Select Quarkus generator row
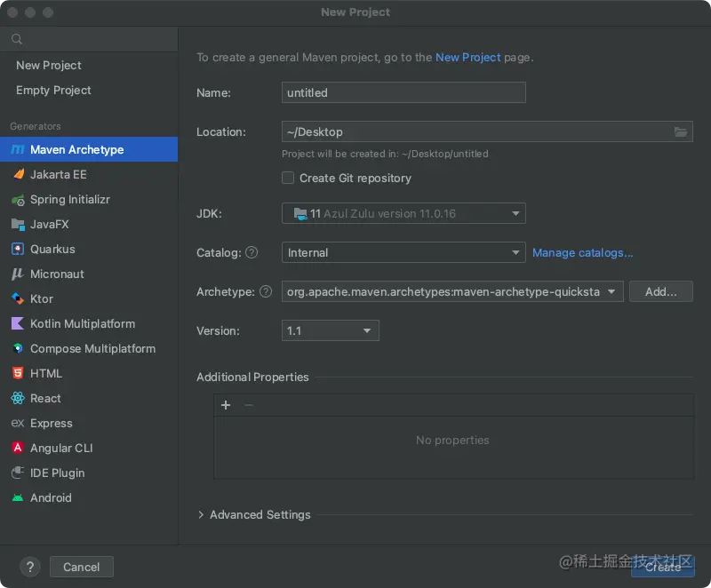This screenshot has width=711, height=588. (x=89, y=250)
